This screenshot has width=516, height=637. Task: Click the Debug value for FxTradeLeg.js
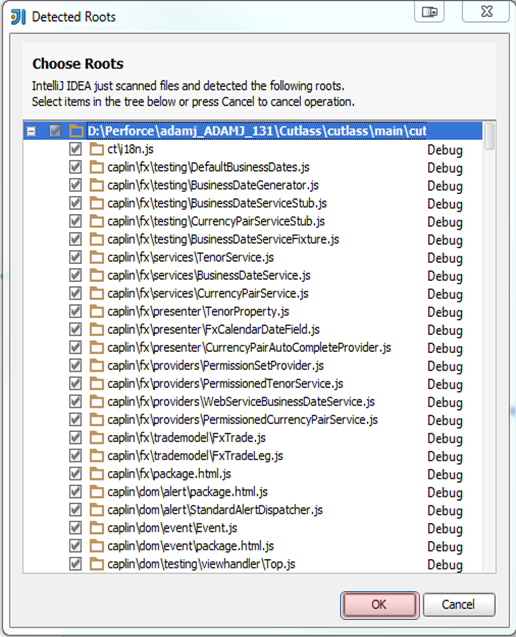pos(445,457)
